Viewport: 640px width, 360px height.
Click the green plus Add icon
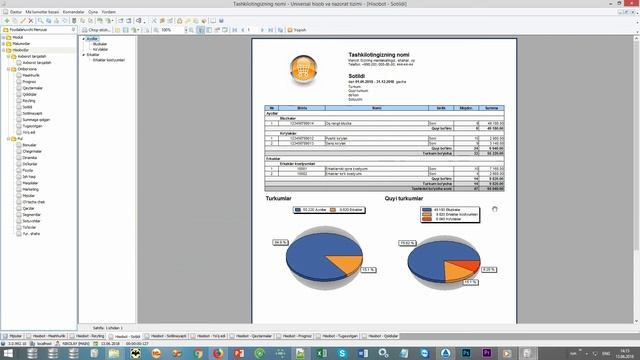click(7, 20)
